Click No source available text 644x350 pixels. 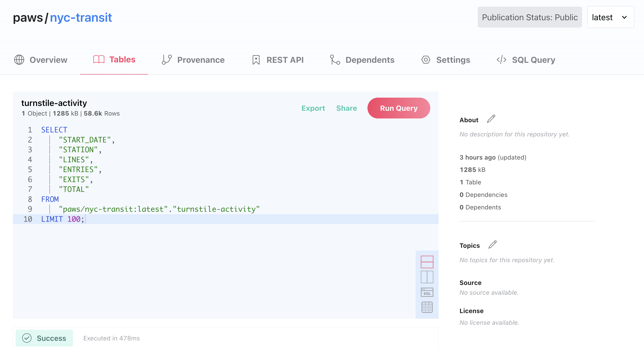pos(489,292)
